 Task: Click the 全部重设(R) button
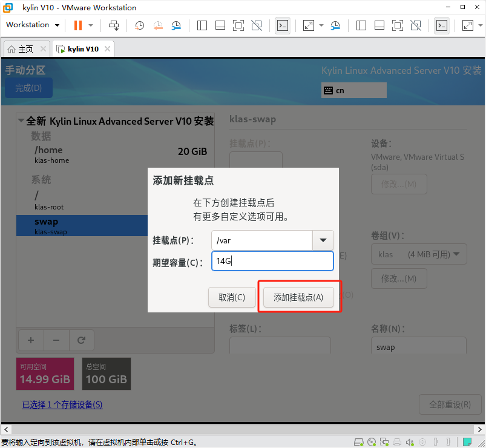click(450, 404)
